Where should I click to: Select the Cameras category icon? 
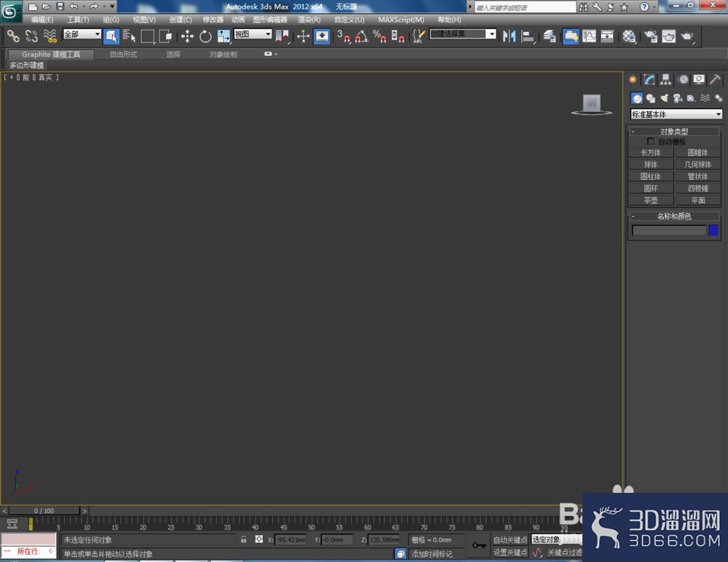pyautogui.click(x=678, y=98)
